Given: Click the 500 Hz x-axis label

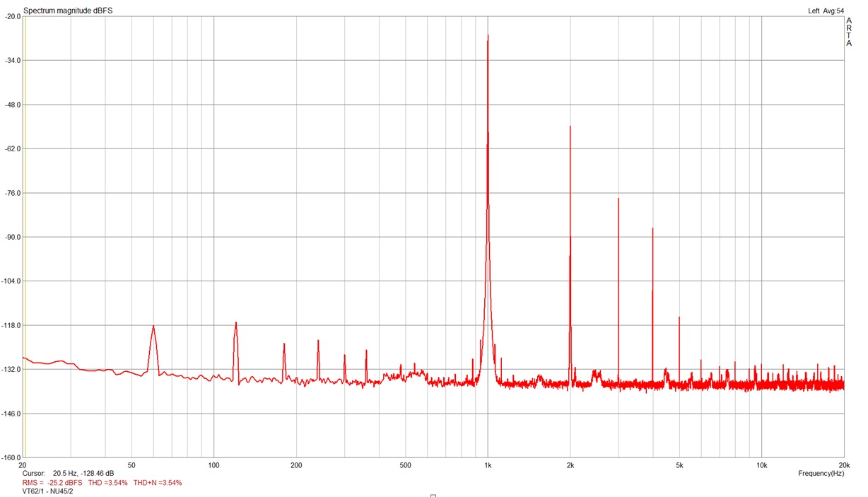Looking at the screenshot, I should [x=405, y=465].
